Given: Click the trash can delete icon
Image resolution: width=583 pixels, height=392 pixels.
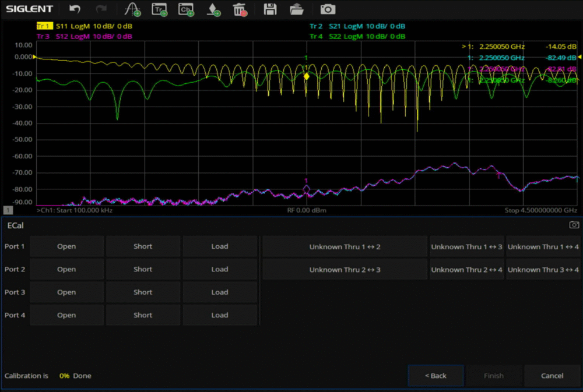Looking at the screenshot, I should coord(239,9).
